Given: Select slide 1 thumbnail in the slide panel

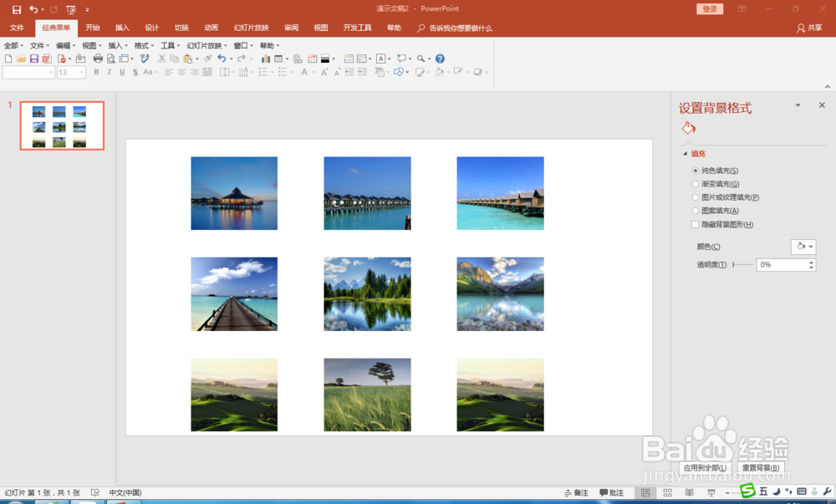Looking at the screenshot, I should (x=62, y=125).
